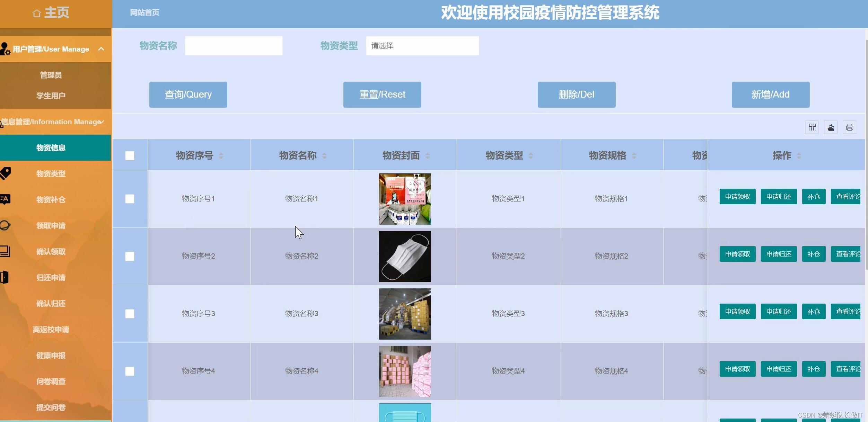Click the sort arrows on 物资序号 column

tap(221, 156)
